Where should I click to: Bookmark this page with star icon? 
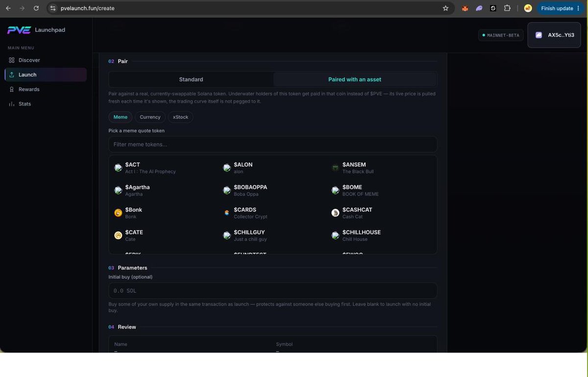(445, 8)
